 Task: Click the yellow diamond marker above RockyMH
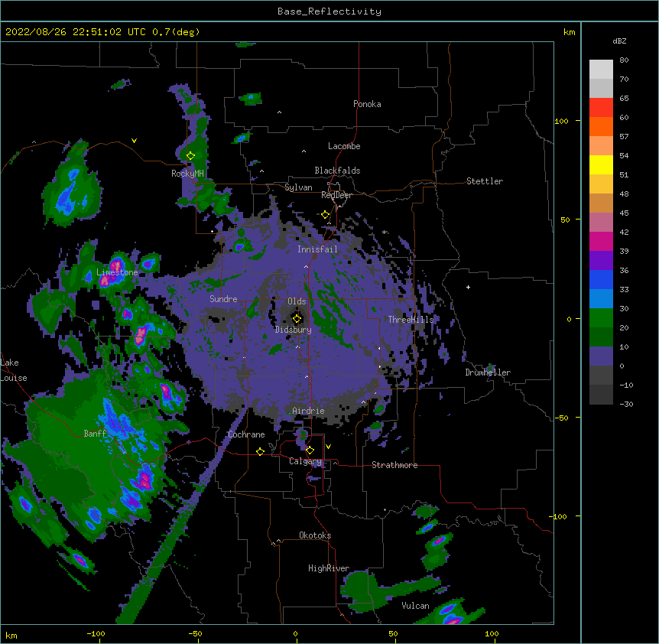click(190, 156)
